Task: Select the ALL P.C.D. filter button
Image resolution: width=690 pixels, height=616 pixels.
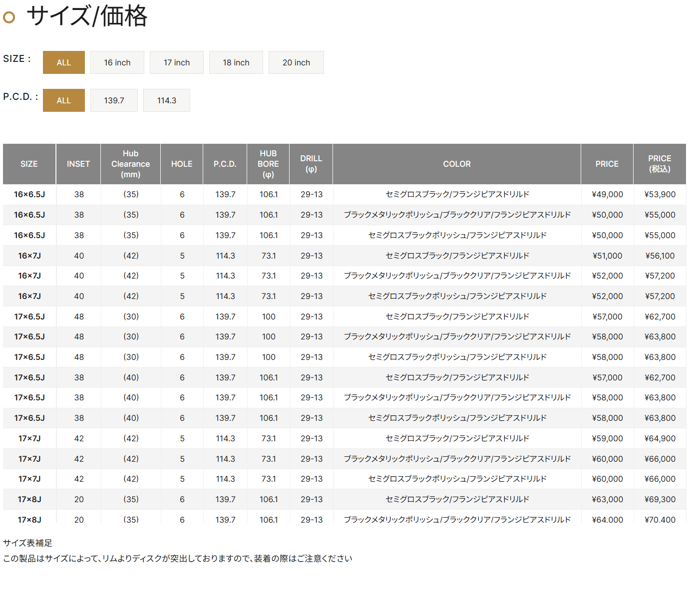Action: 63,100
